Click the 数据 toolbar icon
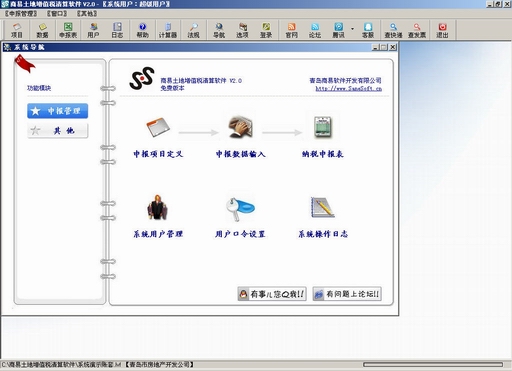 [42, 30]
